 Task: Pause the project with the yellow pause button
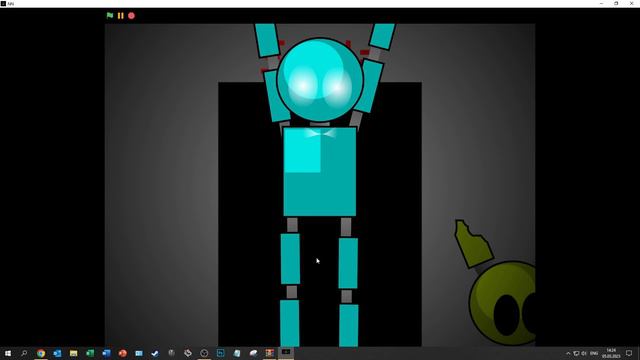[x=120, y=16]
